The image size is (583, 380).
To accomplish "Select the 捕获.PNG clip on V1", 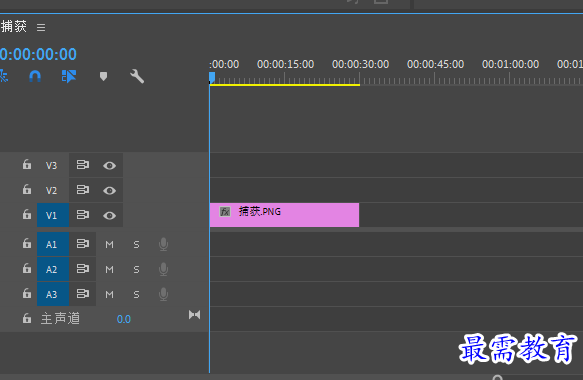I will 284,215.
